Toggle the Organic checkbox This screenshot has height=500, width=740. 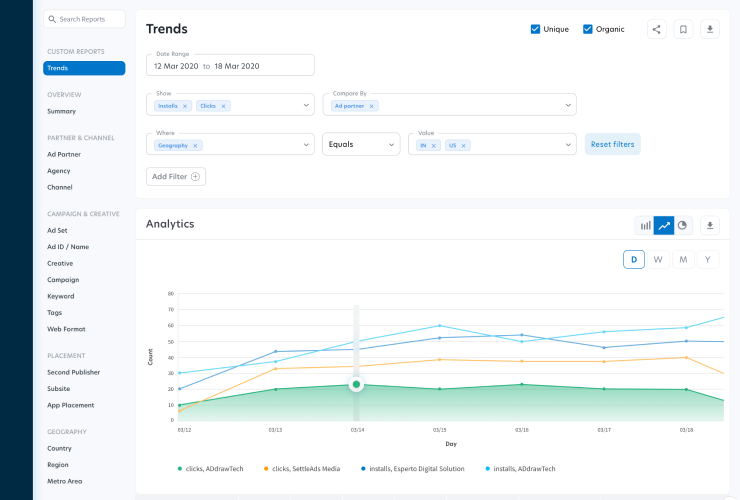(x=588, y=29)
